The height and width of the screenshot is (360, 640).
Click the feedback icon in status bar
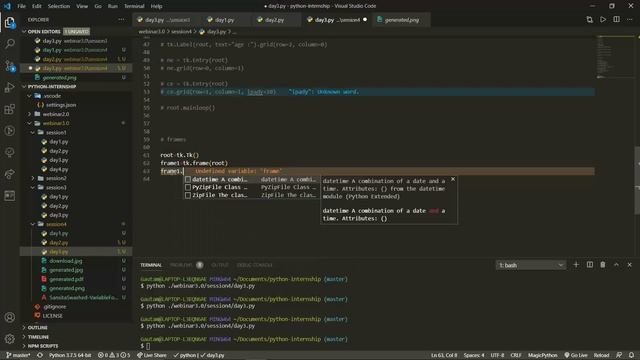tap(619, 355)
